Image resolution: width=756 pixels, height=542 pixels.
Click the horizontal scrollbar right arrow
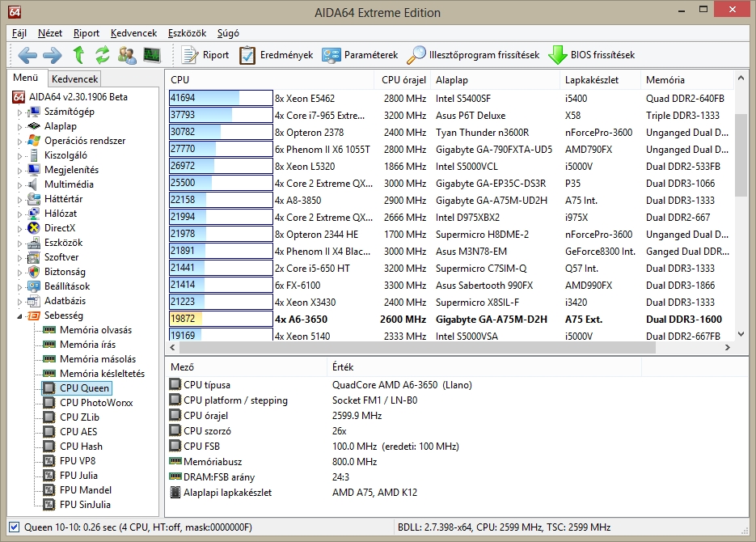pyautogui.click(x=728, y=347)
